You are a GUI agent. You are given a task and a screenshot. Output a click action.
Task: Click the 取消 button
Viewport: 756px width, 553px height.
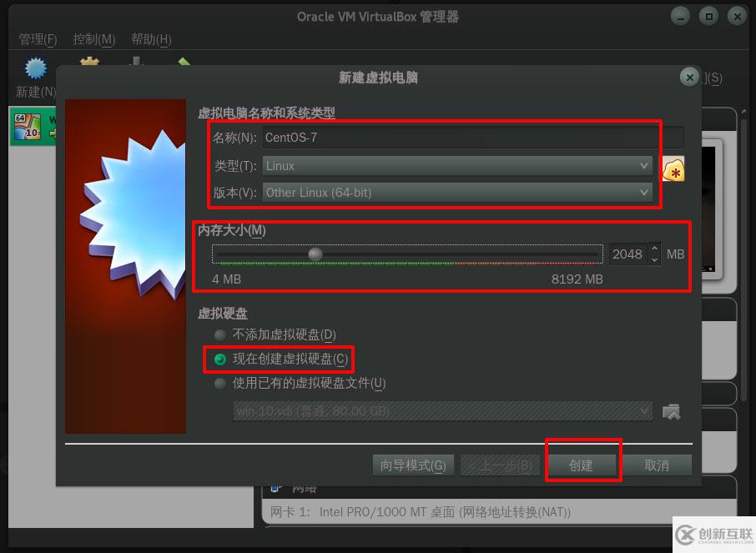tap(657, 465)
